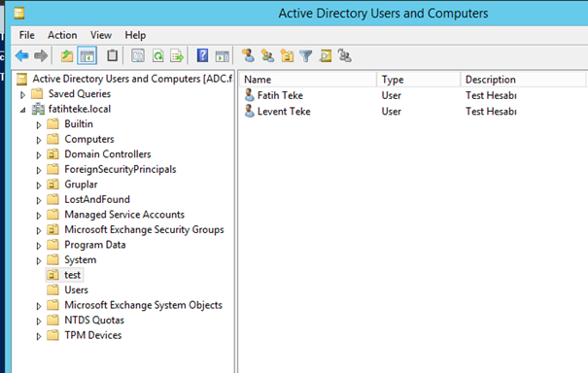
Task: Expand the Managed Service Accounts node
Action: pyautogui.click(x=39, y=216)
